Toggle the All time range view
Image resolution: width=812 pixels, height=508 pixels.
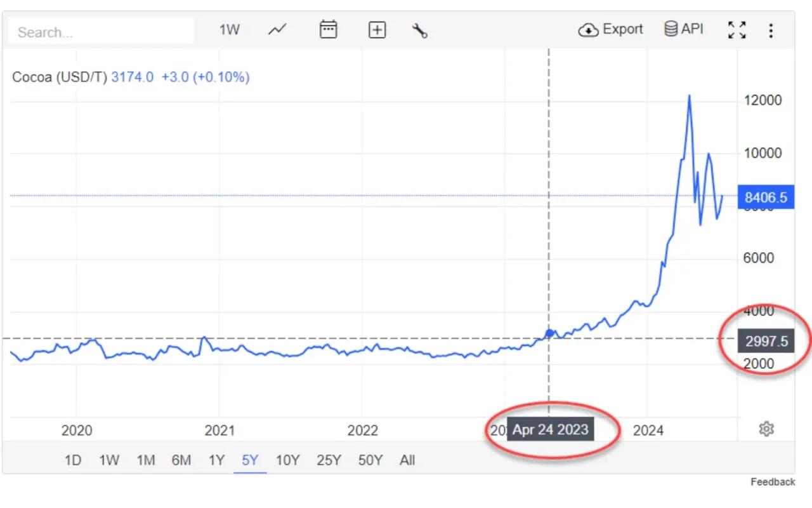[407, 460]
